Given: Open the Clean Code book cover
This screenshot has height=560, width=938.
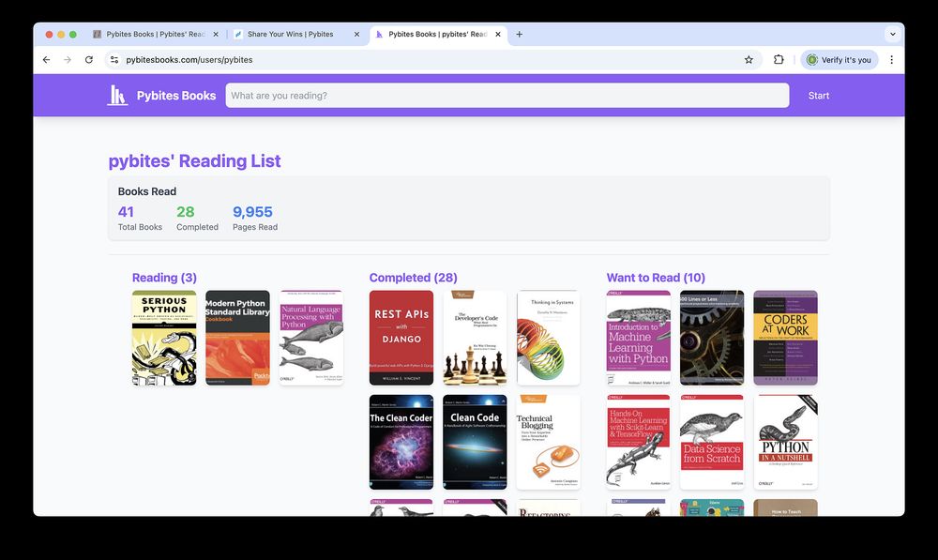Looking at the screenshot, I should 475,442.
